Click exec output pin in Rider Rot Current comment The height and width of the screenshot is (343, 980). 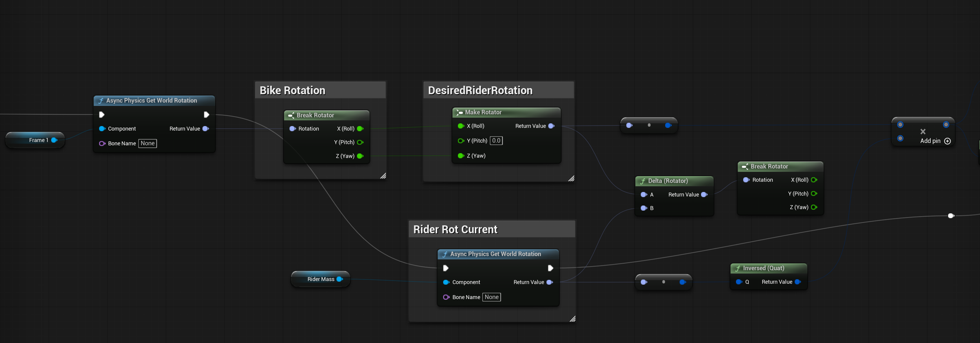tap(551, 268)
